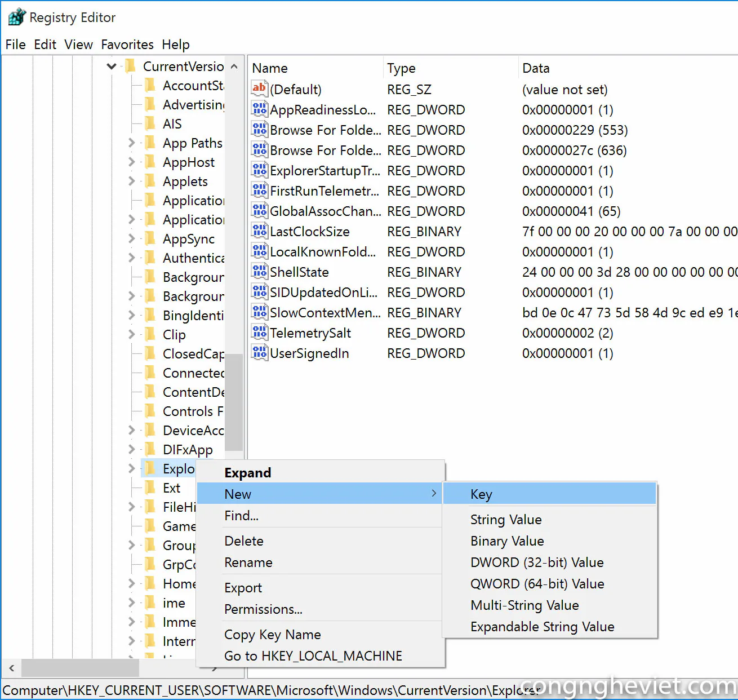Click the binary icon beside SlowContextMen...
This screenshot has width=738, height=700.
pyautogui.click(x=259, y=312)
